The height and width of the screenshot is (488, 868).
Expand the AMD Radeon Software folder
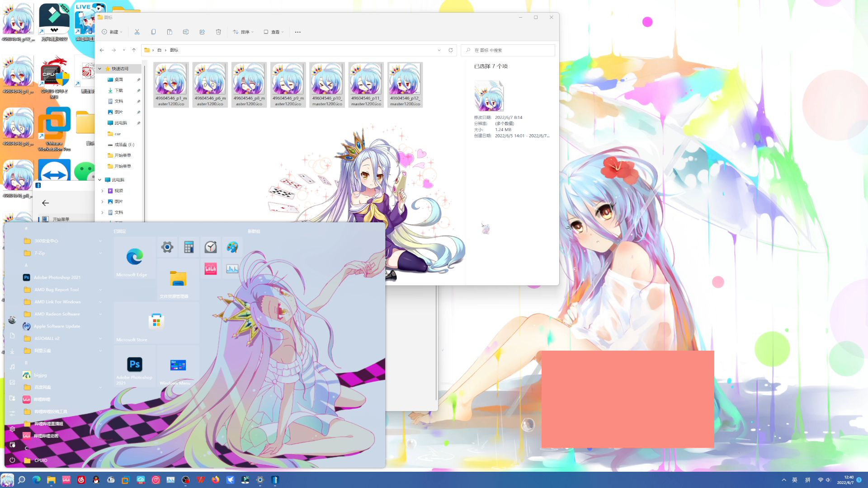57,314
